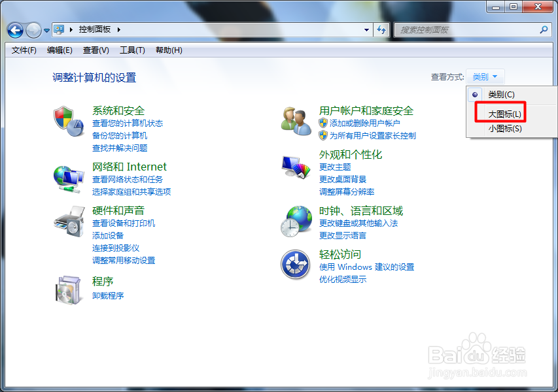The width and height of the screenshot is (558, 392).
Task: Click the refresh button beside address bar
Action: coord(381,30)
